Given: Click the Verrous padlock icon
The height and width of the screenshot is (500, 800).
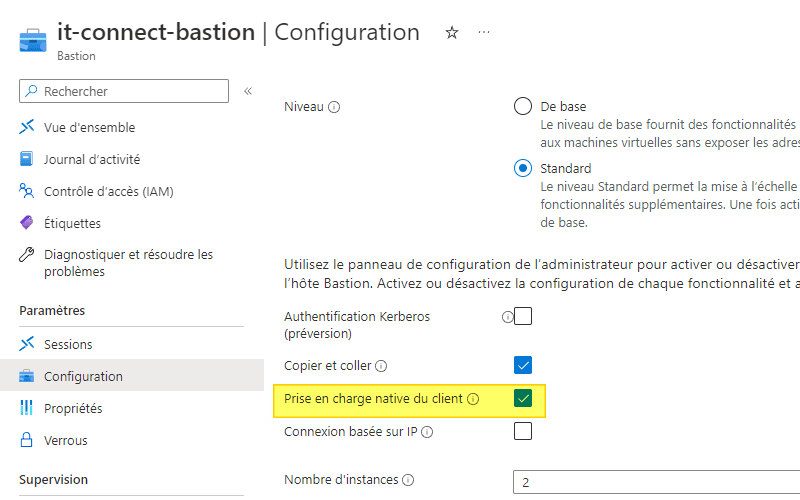Looking at the screenshot, I should tap(27, 440).
